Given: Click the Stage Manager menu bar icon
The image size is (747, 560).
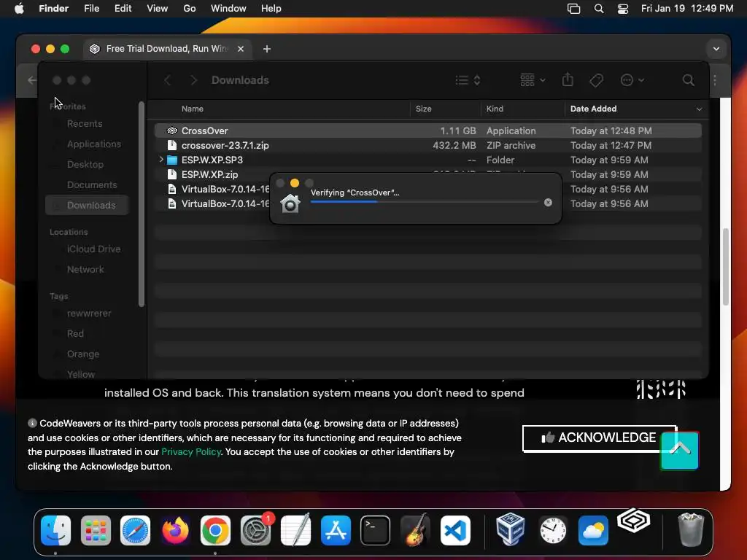Looking at the screenshot, I should [573, 9].
